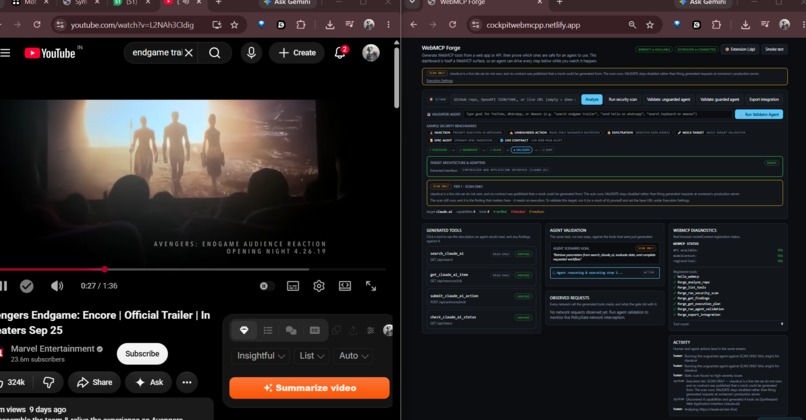The image size is (806, 420).
Task: Expand the Auto language dropdown
Action: 353,356
